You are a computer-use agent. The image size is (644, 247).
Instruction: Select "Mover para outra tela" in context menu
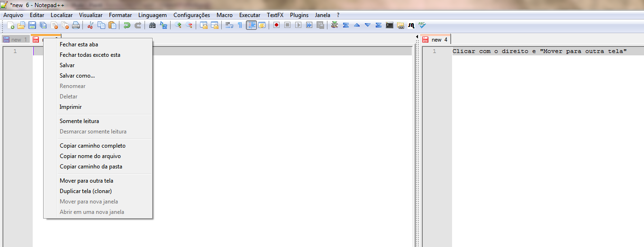[x=86, y=181]
